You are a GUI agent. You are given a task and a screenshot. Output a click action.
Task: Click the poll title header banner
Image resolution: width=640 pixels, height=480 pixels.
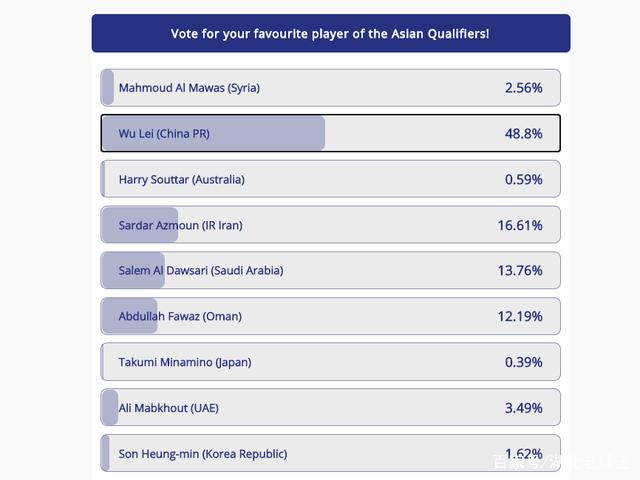click(x=330, y=33)
